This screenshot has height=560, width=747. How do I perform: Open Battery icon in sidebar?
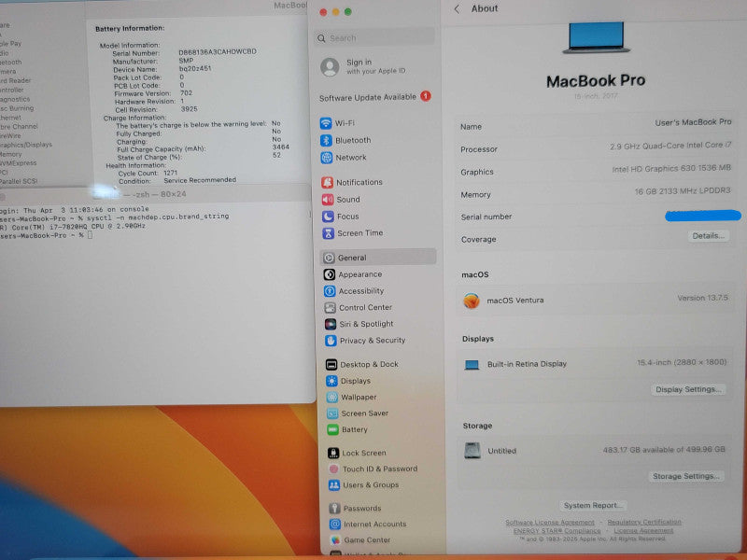(333, 430)
